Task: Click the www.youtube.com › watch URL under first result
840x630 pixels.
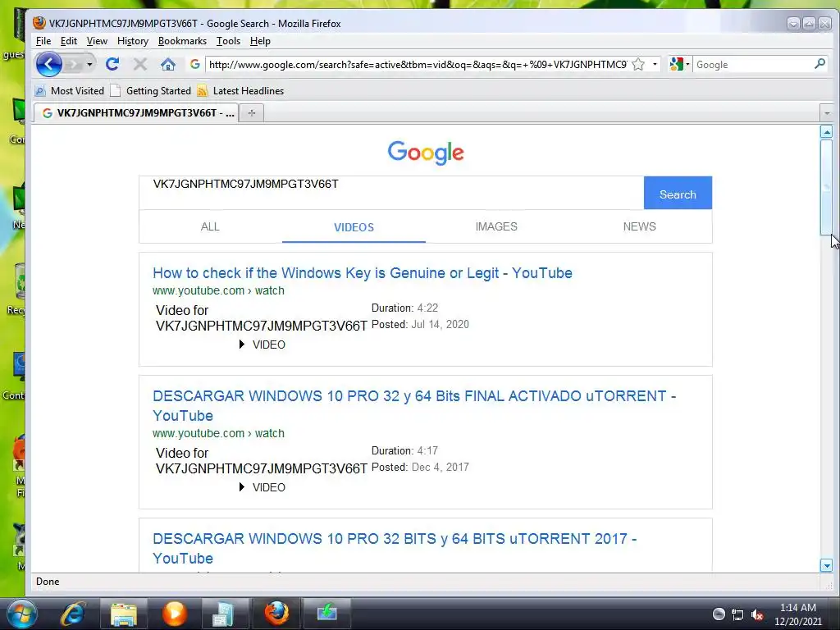Action: pyautogui.click(x=218, y=290)
